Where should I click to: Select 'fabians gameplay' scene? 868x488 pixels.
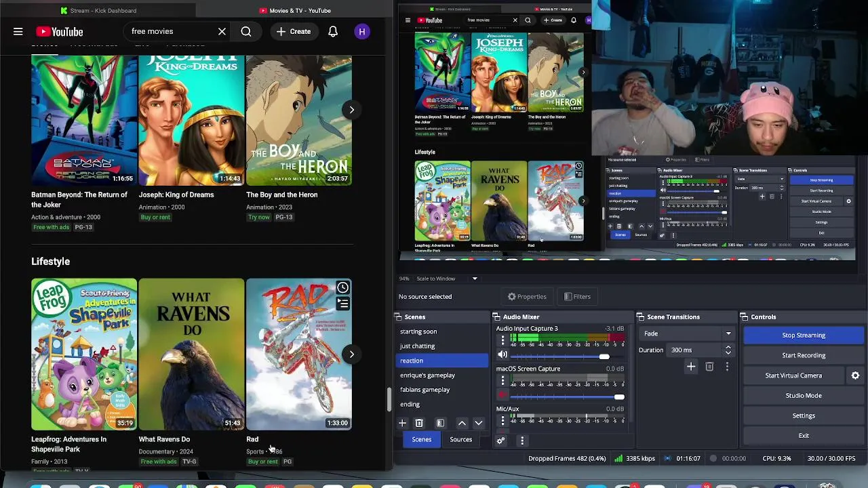coord(442,390)
